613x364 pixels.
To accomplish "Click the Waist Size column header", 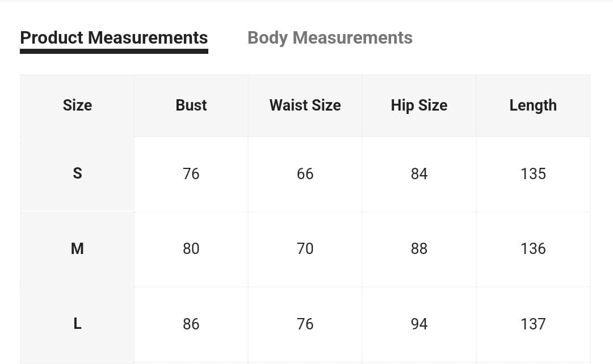I will click(x=305, y=105).
